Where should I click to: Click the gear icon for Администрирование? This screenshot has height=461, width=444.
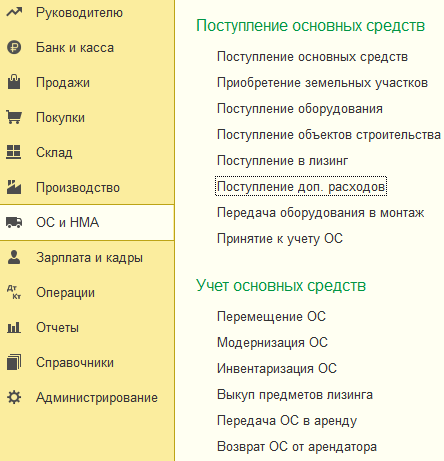point(14,397)
